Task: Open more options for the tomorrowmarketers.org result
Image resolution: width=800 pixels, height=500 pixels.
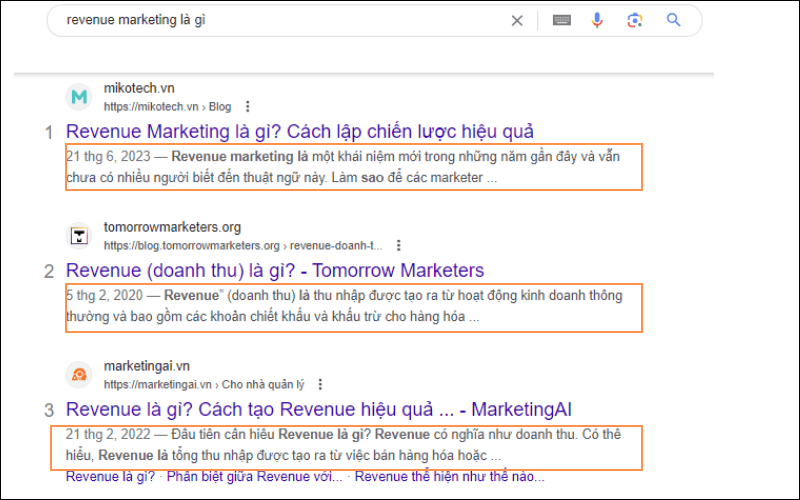Action: [398, 245]
